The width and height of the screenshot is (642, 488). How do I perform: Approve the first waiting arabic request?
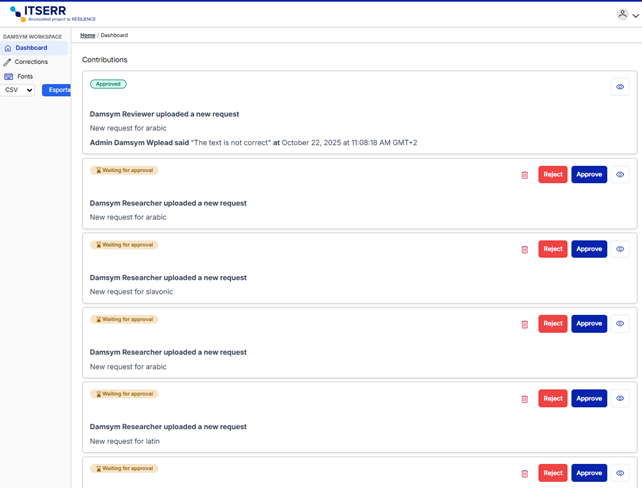tap(589, 175)
